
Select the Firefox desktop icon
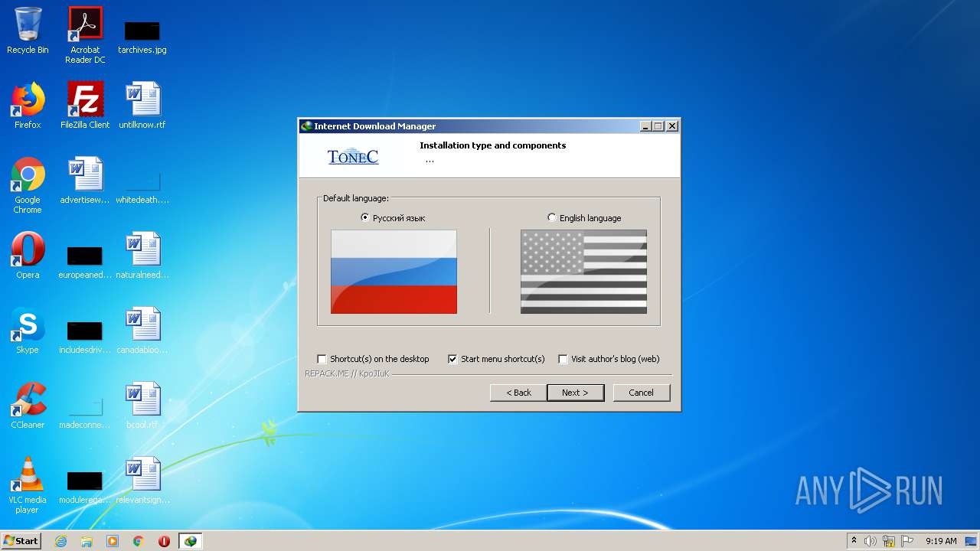coord(28,106)
